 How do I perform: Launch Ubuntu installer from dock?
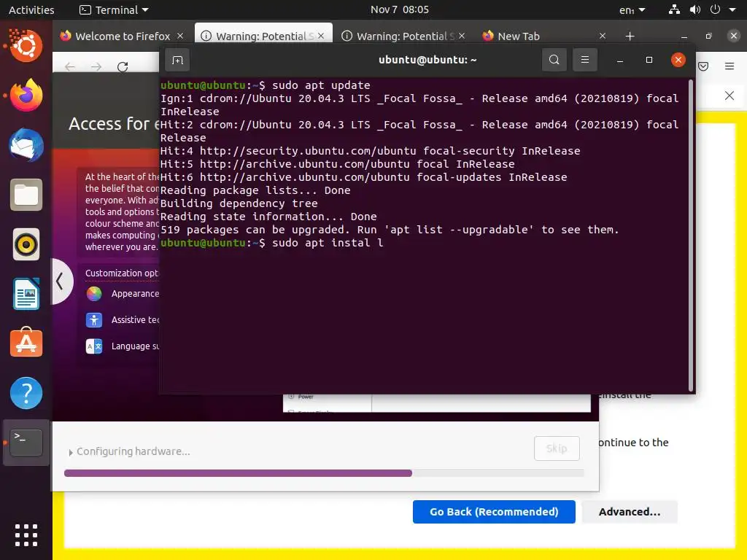click(26, 46)
